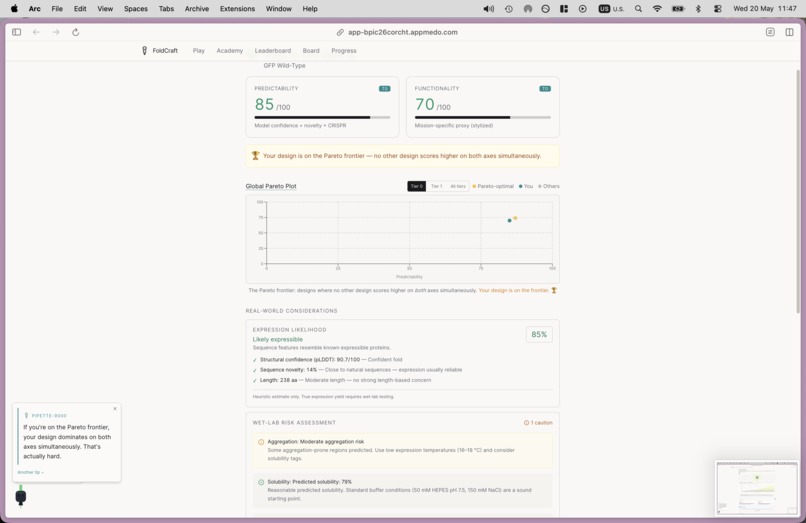Open split view icon at toolbar right
The height and width of the screenshot is (523, 806).
click(x=790, y=32)
